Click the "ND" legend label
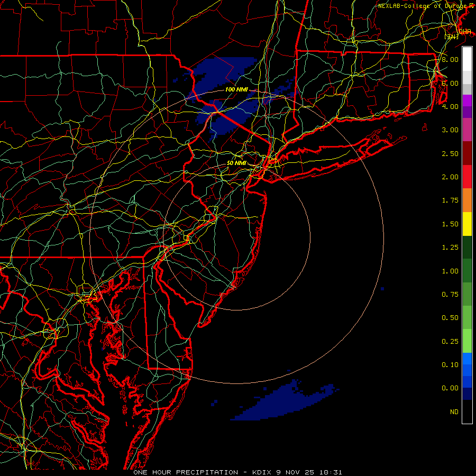476x476 pixels. (x=454, y=412)
